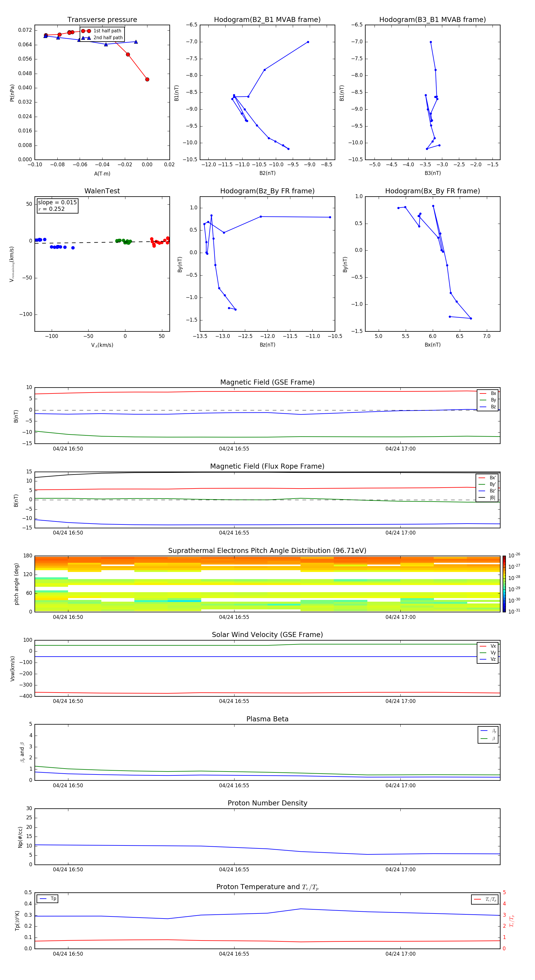Screen dimensions: 535x980
Task: Click the "Hodogram(Bz_By FR frame)" title
Action: (267, 191)
